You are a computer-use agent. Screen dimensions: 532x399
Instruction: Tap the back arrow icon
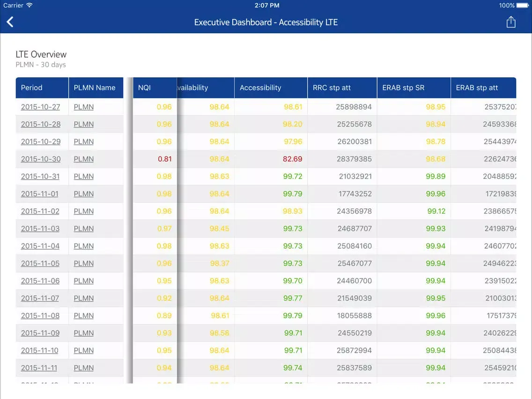[x=10, y=22]
